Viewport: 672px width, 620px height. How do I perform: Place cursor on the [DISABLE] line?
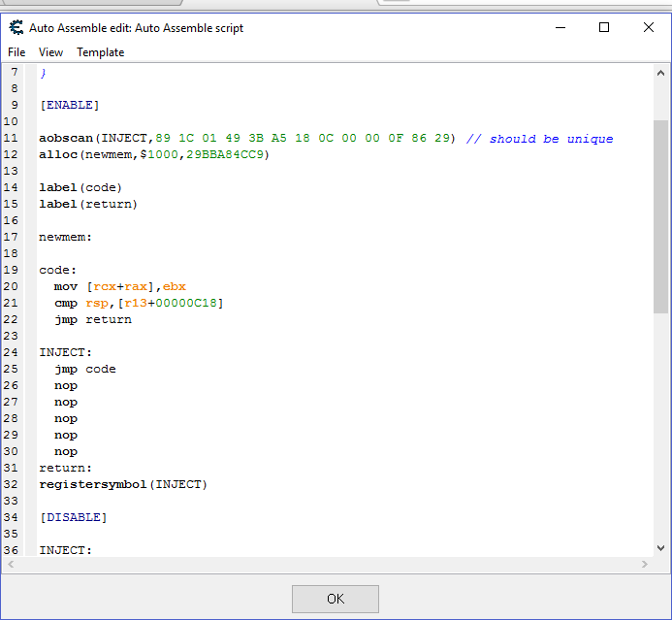[x=73, y=517]
